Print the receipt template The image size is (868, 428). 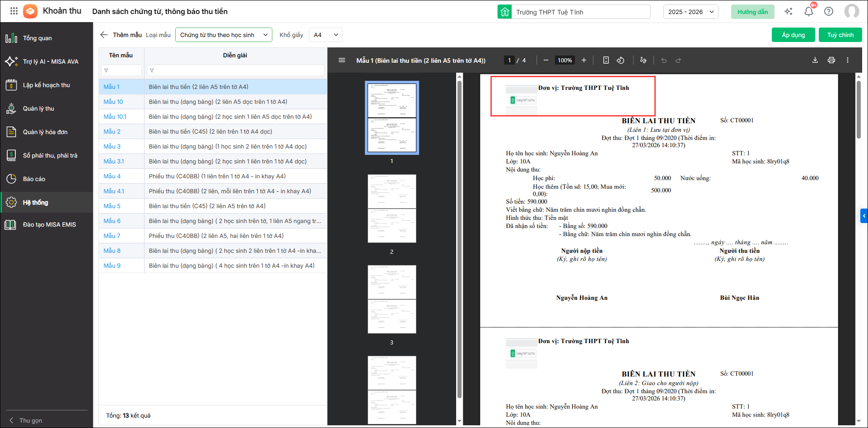[x=831, y=60]
